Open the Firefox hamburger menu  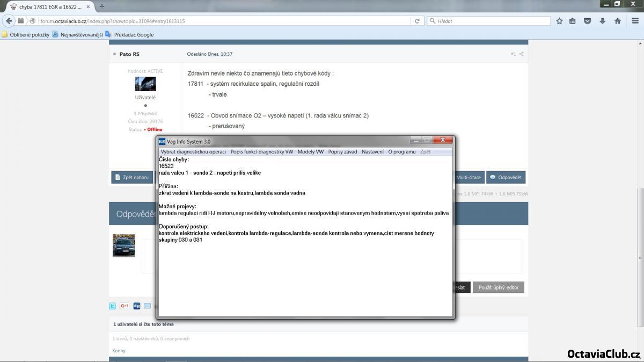coord(635,21)
